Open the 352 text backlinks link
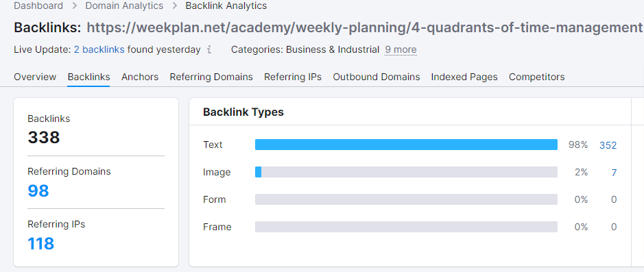 [608, 145]
